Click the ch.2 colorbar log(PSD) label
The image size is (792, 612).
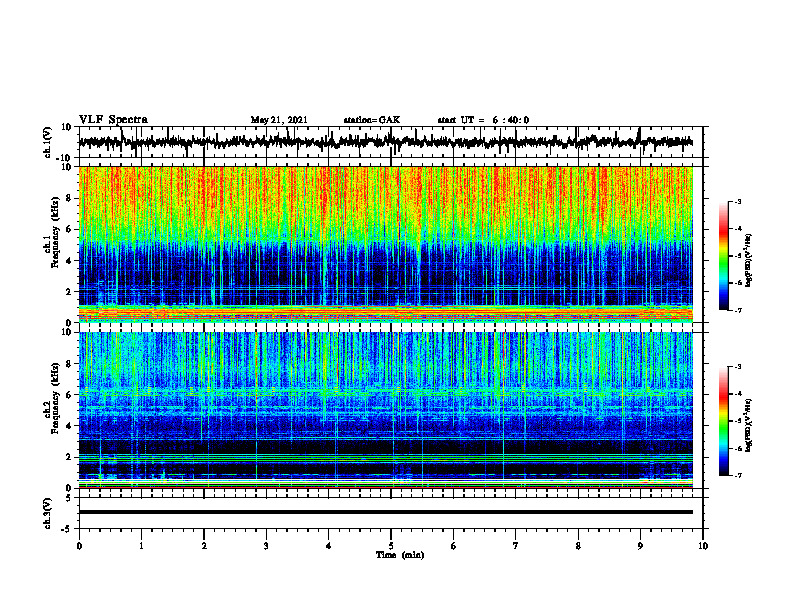click(749, 425)
